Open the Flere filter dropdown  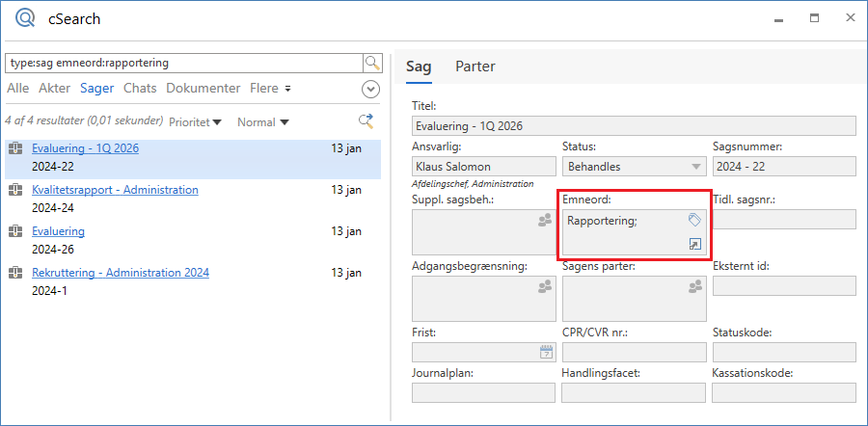pos(270,88)
